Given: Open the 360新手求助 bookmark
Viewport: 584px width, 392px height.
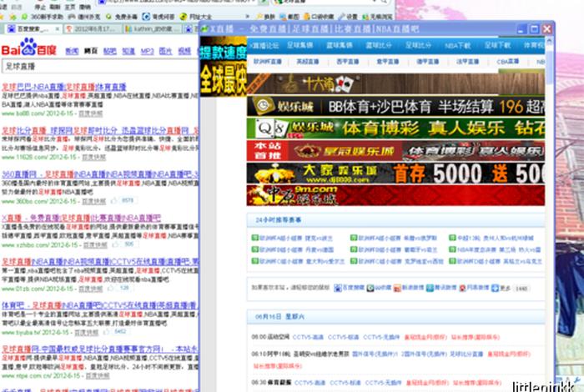Looking at the screenshot, I should click(42, 17).
